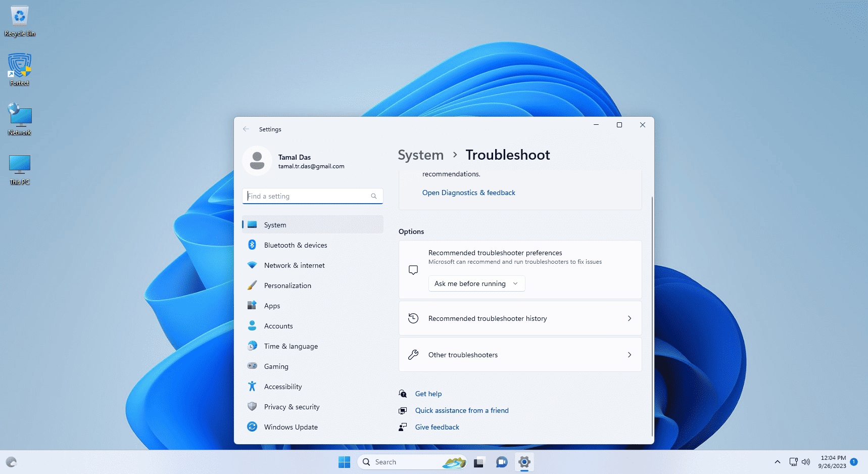Expand Other troubleshooters
Screen dimensions: 868x474
click(520, 354)
